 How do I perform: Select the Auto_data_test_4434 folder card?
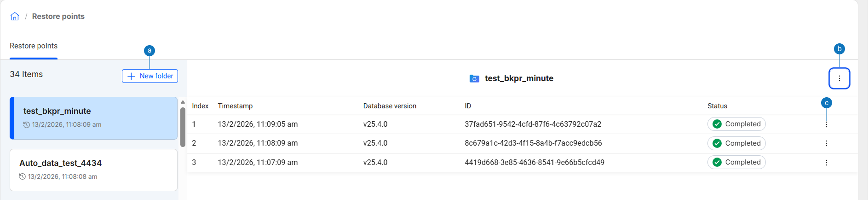(93, 170)
